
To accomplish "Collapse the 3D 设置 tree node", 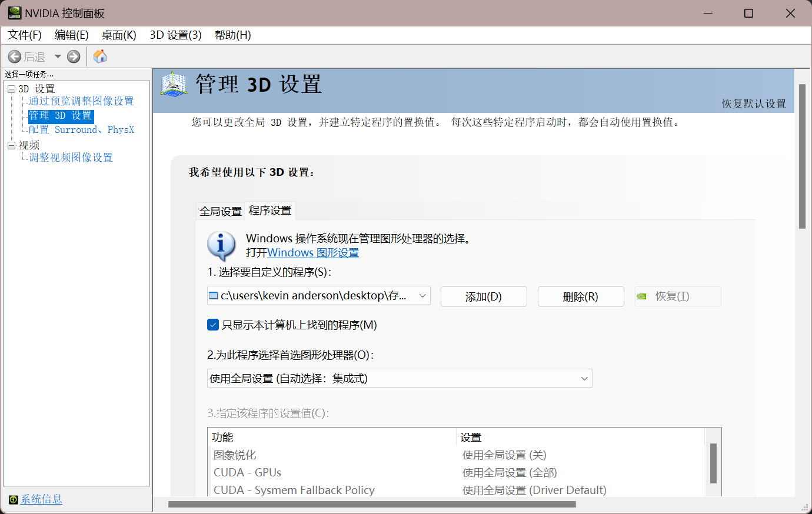I will (x=11, y=89).
